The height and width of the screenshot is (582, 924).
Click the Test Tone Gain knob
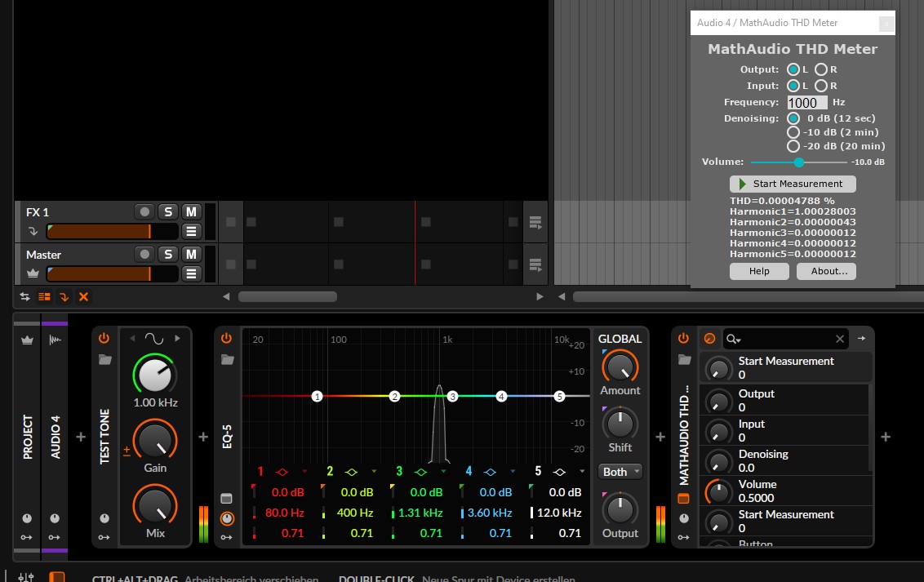coord(155,439)
